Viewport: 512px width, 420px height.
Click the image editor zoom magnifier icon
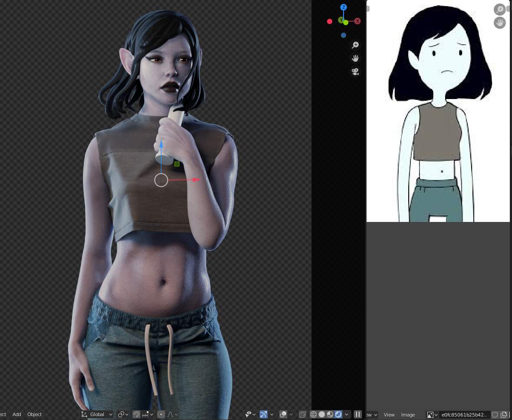pos(499,10)
